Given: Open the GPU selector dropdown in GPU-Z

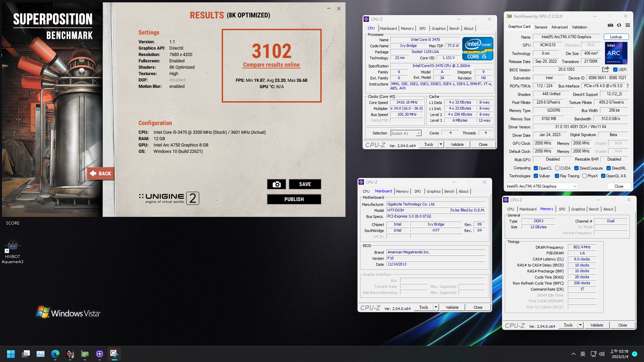Looking at the screenshot, I should (541, 186).
